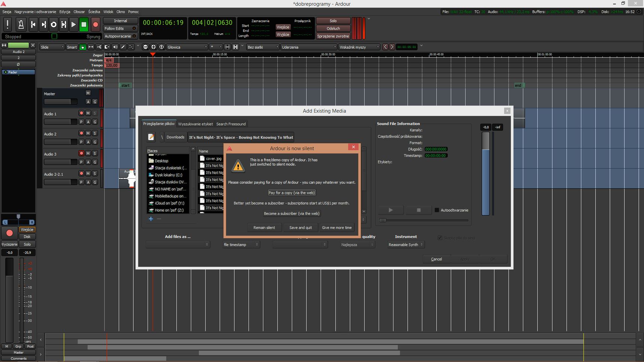644x362 pixels.
Task: Click the preview stop button in Sound File Information
Action: click(419, 210)
